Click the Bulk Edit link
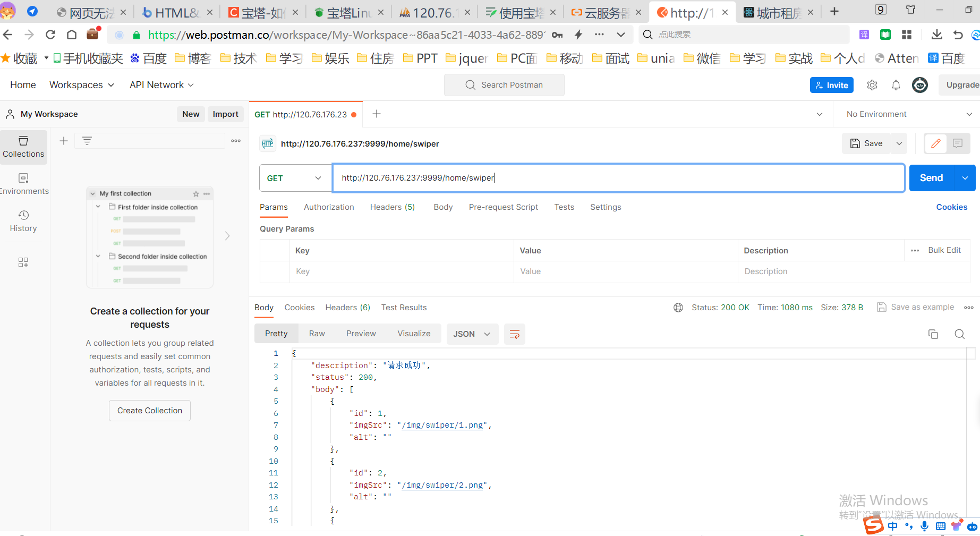 944,250
